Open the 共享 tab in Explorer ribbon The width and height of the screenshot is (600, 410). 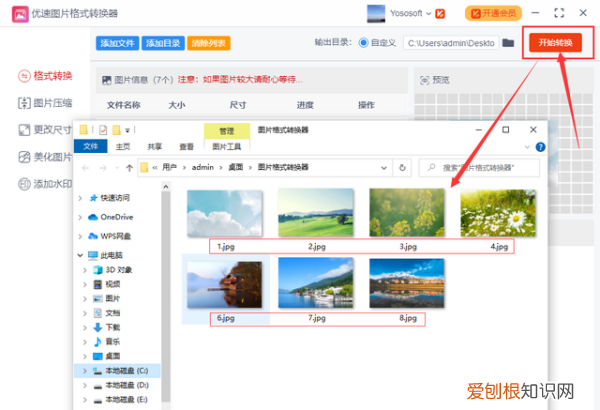(155, 147)
